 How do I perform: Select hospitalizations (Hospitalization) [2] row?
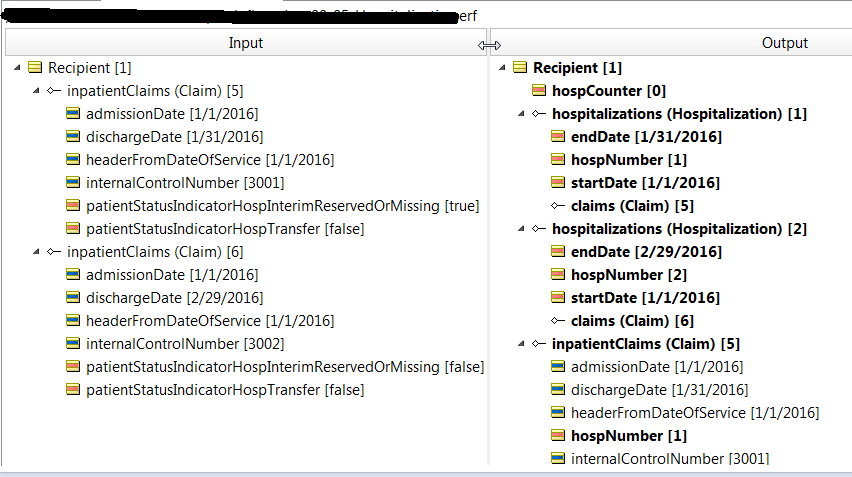tap(679, 229)
